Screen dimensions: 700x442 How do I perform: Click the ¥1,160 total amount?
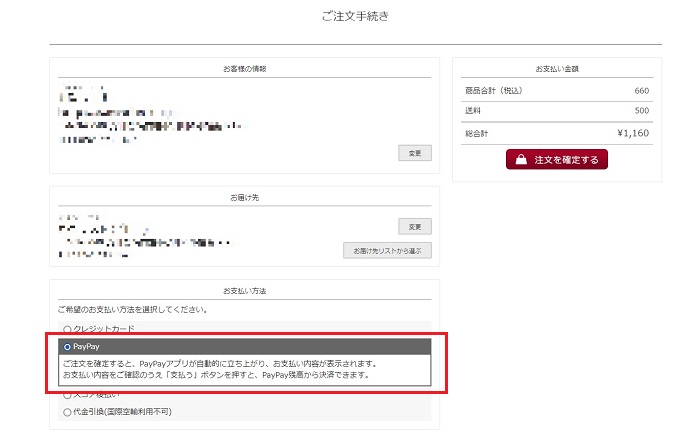[x=633, y=131]
